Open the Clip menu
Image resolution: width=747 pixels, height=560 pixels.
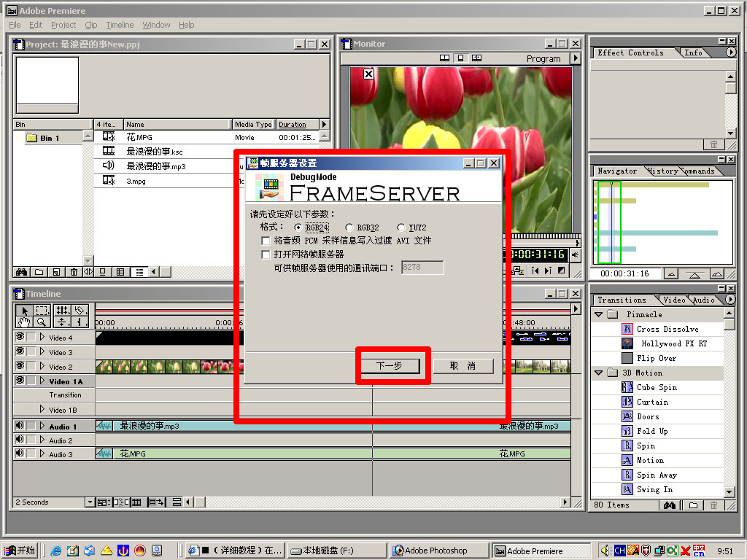pos(91,25)
